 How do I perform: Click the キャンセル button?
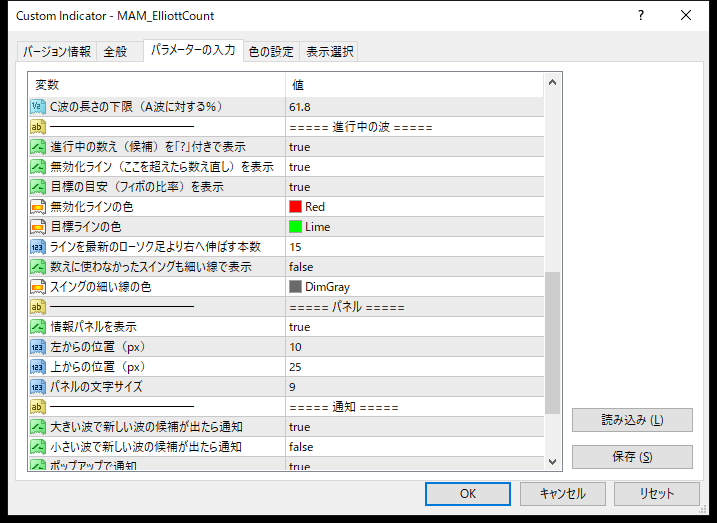point(562,494)
